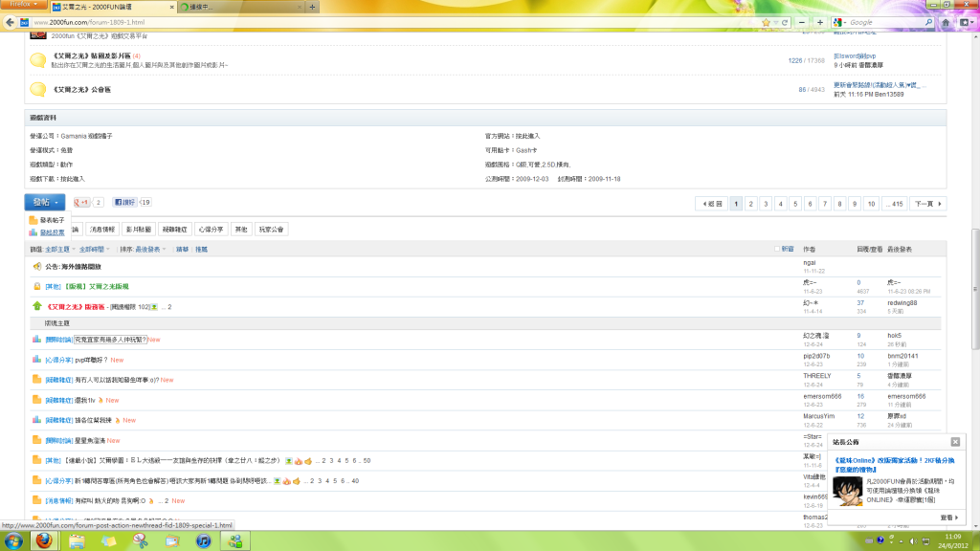This screenshot has width=980, height=551.
Task: Click the browser back arrow button
Action: click(x=11, y=21)
